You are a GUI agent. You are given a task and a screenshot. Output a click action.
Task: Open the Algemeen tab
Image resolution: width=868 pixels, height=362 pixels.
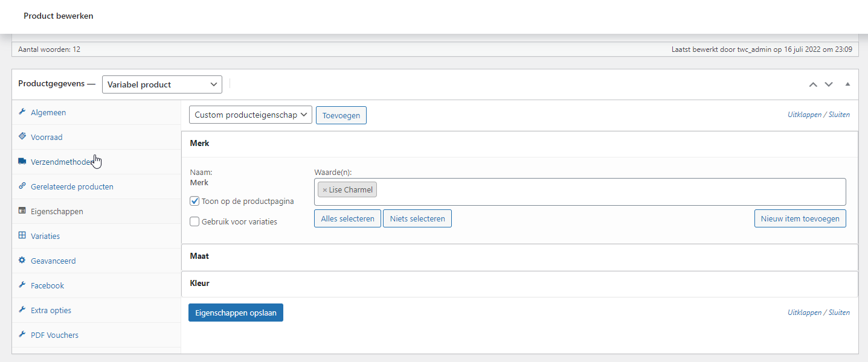pyautogui.click(x=97, y=112)
